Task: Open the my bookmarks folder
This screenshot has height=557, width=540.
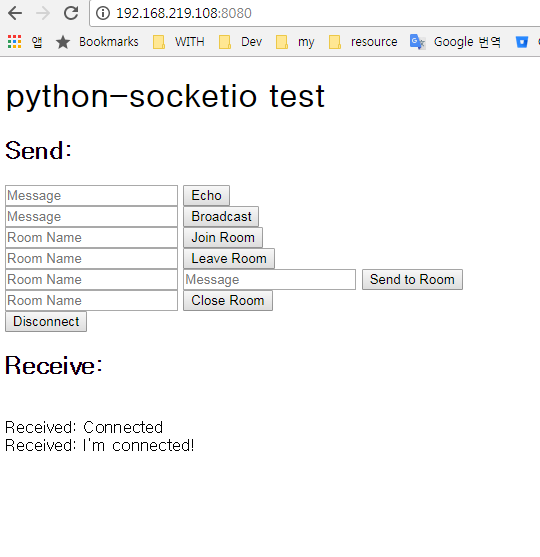Action: [x=295, y=42]
